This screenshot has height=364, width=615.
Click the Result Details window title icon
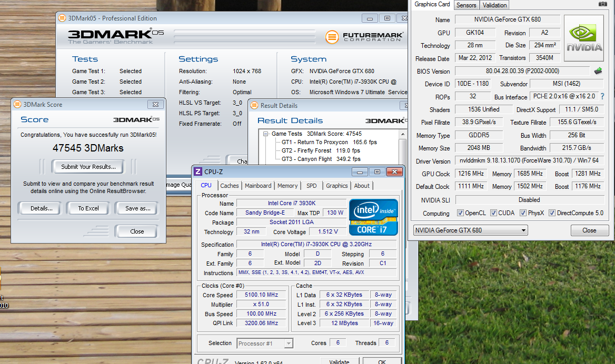pos(254,105)
